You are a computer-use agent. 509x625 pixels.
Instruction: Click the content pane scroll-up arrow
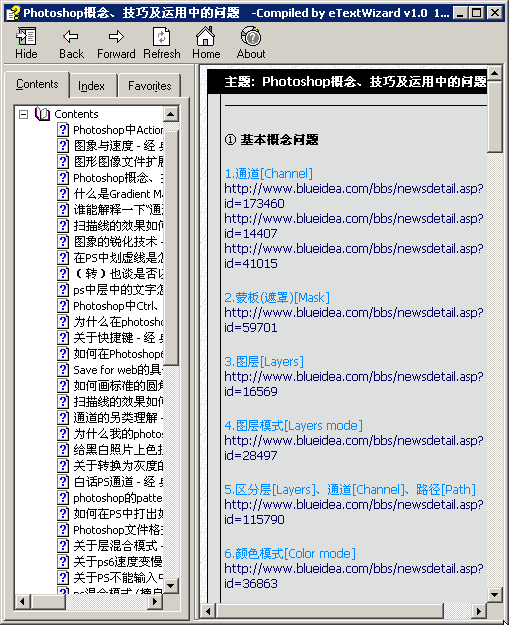click(x=495, y=73)
